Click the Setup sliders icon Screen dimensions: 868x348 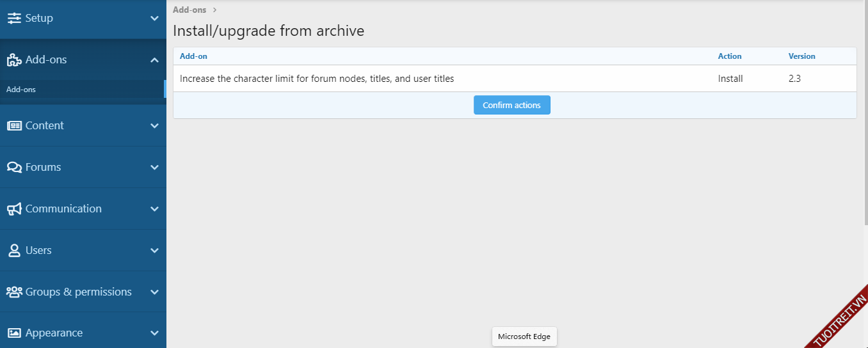14,19
